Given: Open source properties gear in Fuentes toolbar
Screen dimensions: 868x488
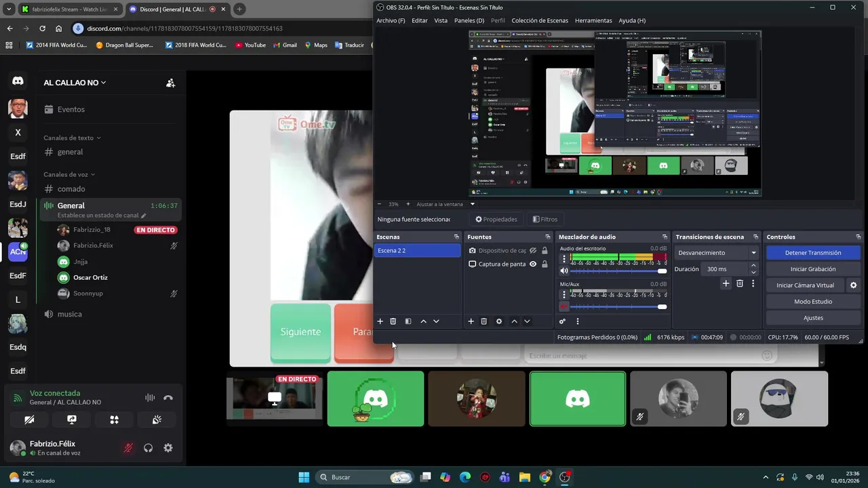Looking at the screenshot, I should pyautogui.click(x=499, y=321).
